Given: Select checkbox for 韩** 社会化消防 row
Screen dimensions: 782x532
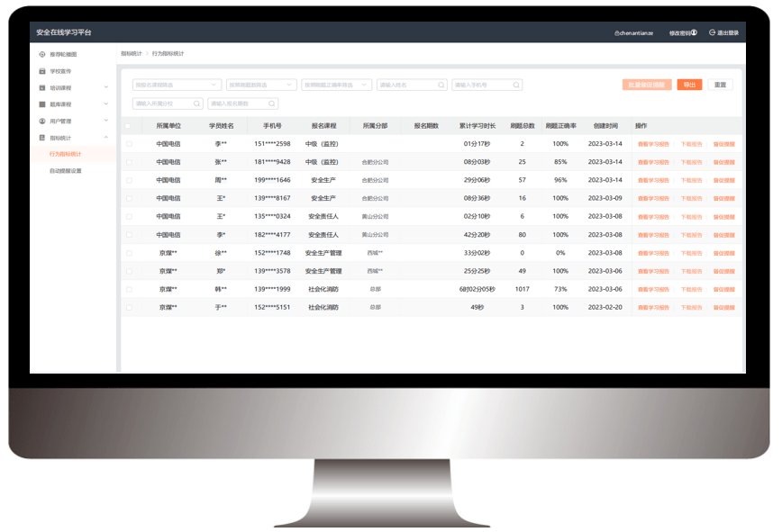Looking at the screenshot, I should pyautogui.click(x=129, y=289).
